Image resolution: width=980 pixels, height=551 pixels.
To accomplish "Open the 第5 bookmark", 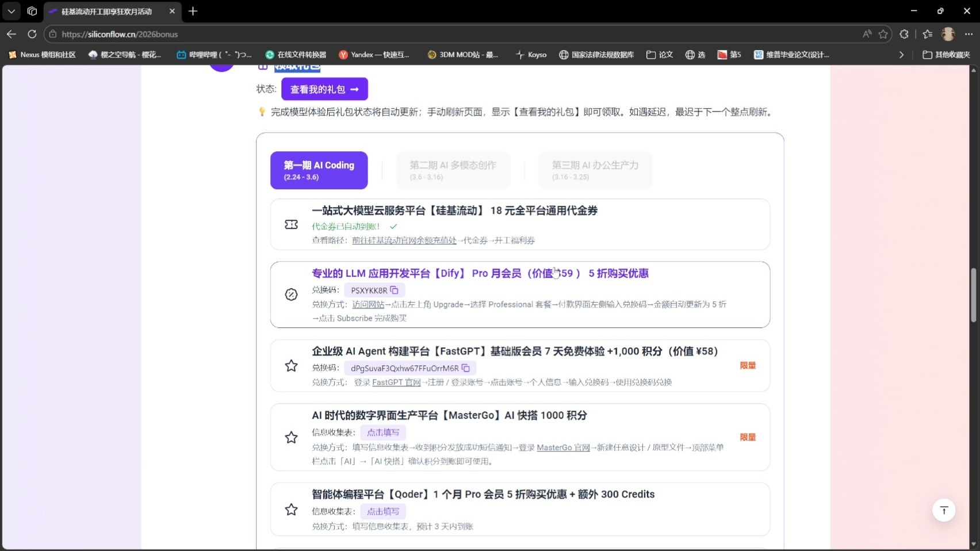I will click(x=729, y=55).
